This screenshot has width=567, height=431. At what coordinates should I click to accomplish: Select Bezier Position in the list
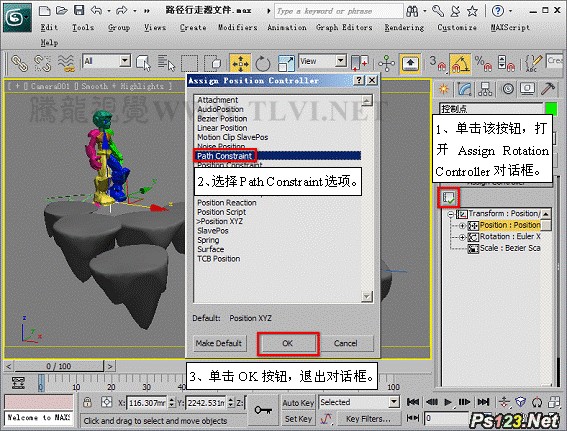(222, 119)
